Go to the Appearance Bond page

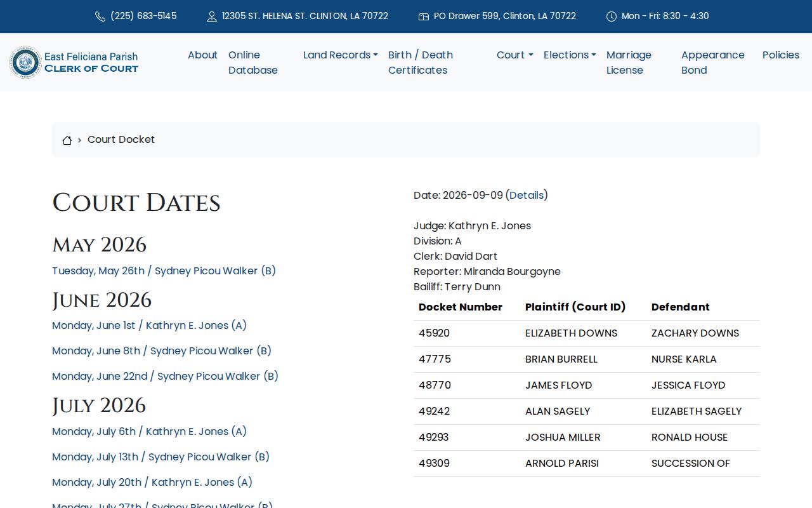point(713,62)
